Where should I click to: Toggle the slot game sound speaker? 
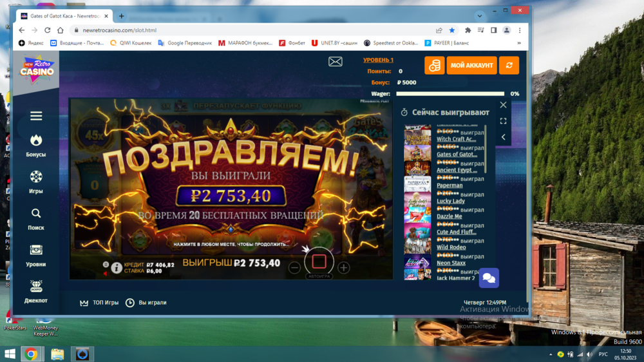pos(106,273)
